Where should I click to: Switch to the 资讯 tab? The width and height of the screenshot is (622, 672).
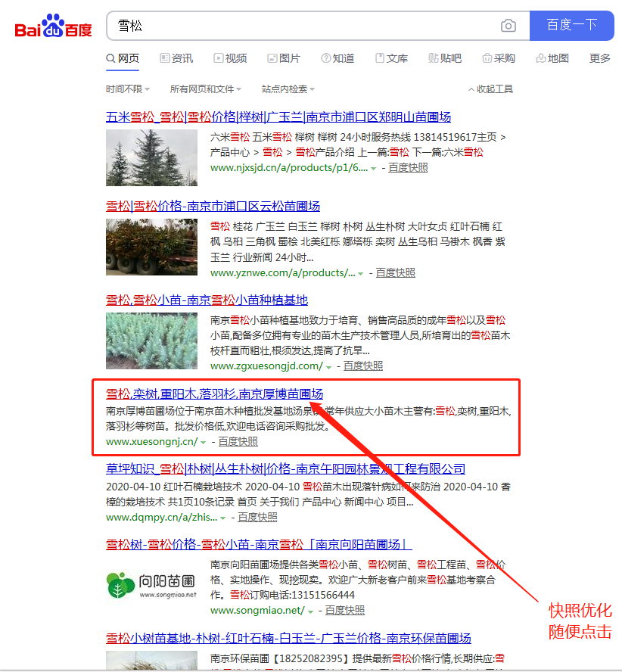click(x=176, y=58)
